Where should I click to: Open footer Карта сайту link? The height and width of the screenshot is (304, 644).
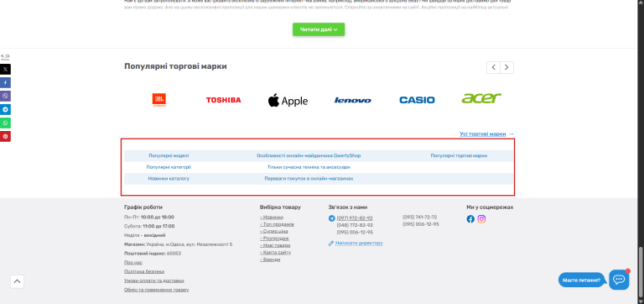276,253
